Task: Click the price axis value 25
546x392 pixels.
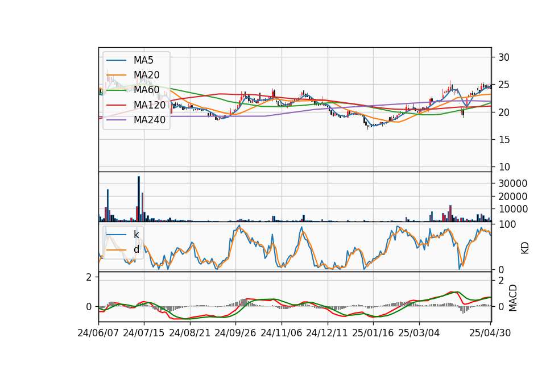Action: click(x=503, y=85)
